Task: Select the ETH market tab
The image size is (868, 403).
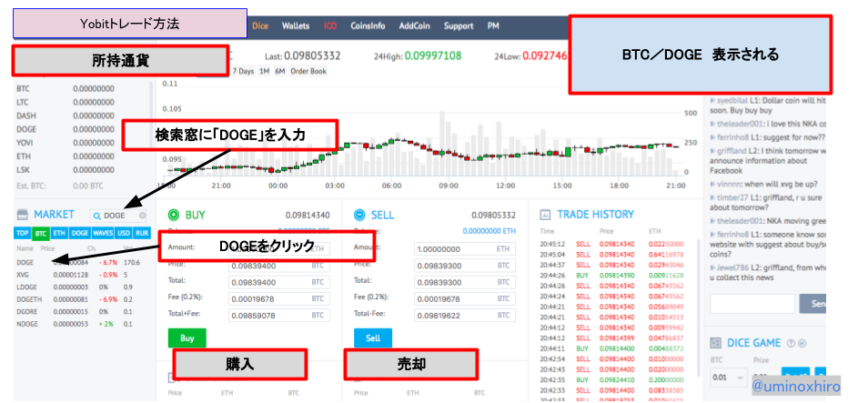Action: [59, 233]
